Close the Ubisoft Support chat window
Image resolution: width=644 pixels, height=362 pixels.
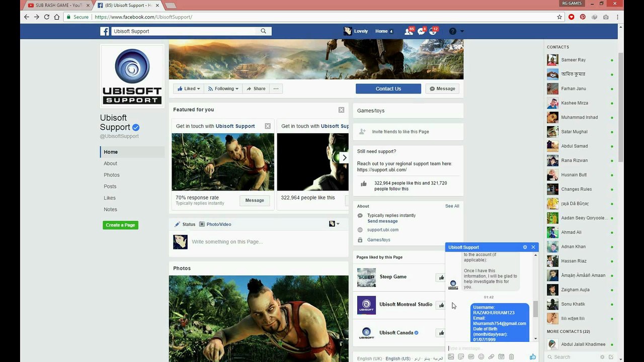point(533,247)
